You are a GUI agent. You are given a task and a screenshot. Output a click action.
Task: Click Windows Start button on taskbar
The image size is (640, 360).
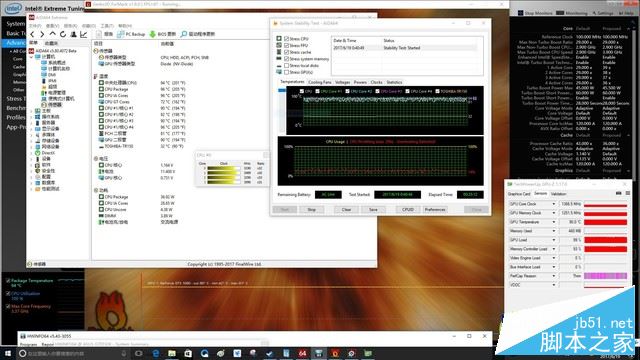point(7,353)
